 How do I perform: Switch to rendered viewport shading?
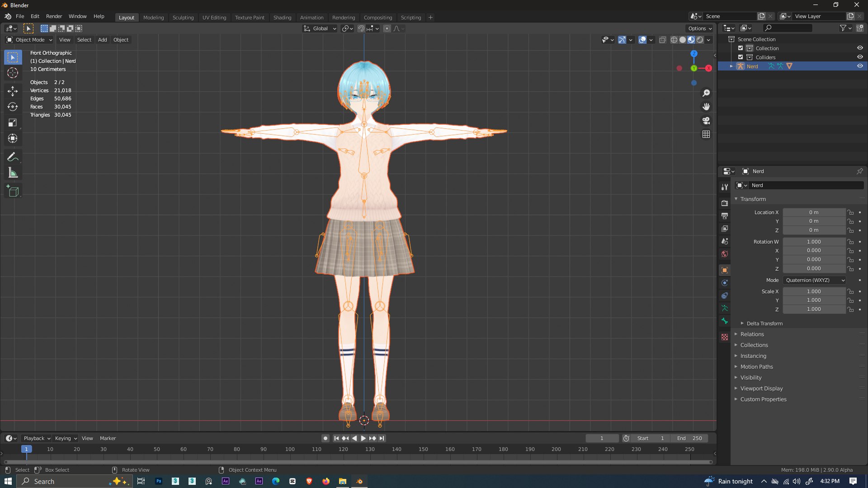[700, 40]
